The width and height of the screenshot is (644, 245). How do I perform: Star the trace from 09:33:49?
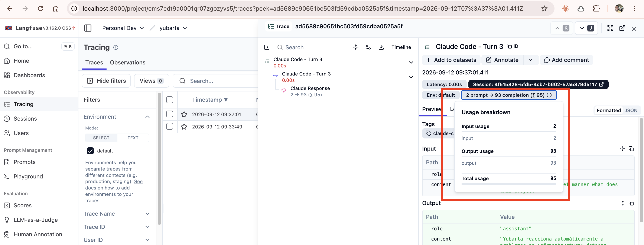tap(184, 127)
